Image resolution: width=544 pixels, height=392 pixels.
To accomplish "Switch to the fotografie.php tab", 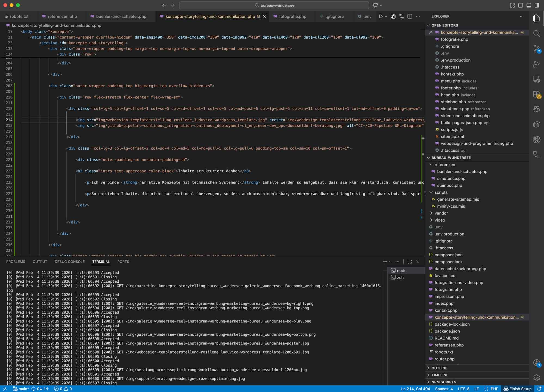I will click(x=293, y=16).
